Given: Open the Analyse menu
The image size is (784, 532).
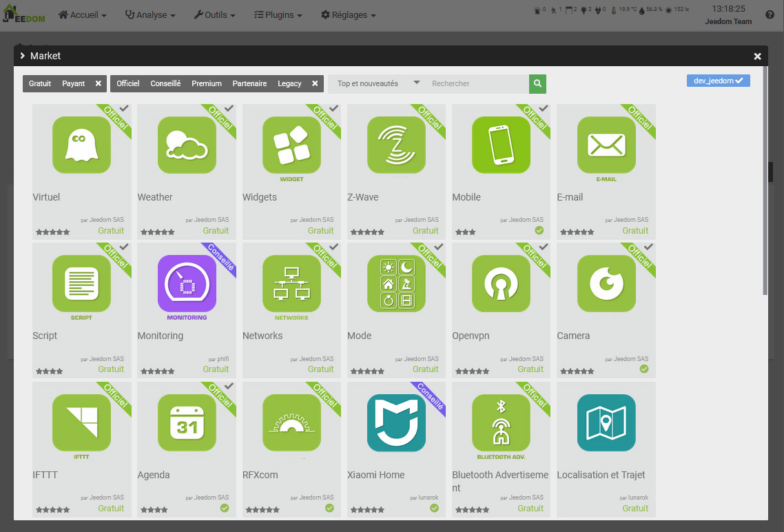Looking at the screenshot, I should (x=150, y=15).
